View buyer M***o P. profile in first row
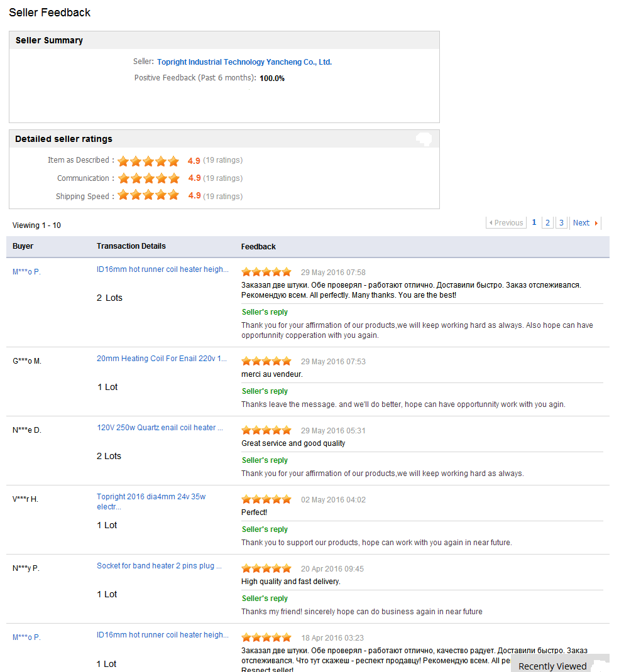This screenshot has height=672, width=619. pyautogui.click(x=26, y=272)
